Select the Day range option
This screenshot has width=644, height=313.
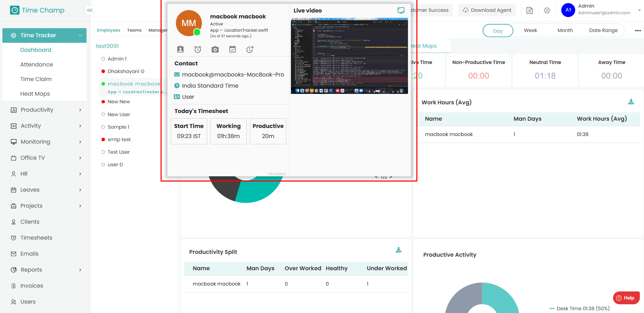pyautogui.click(x=498, y=31)
